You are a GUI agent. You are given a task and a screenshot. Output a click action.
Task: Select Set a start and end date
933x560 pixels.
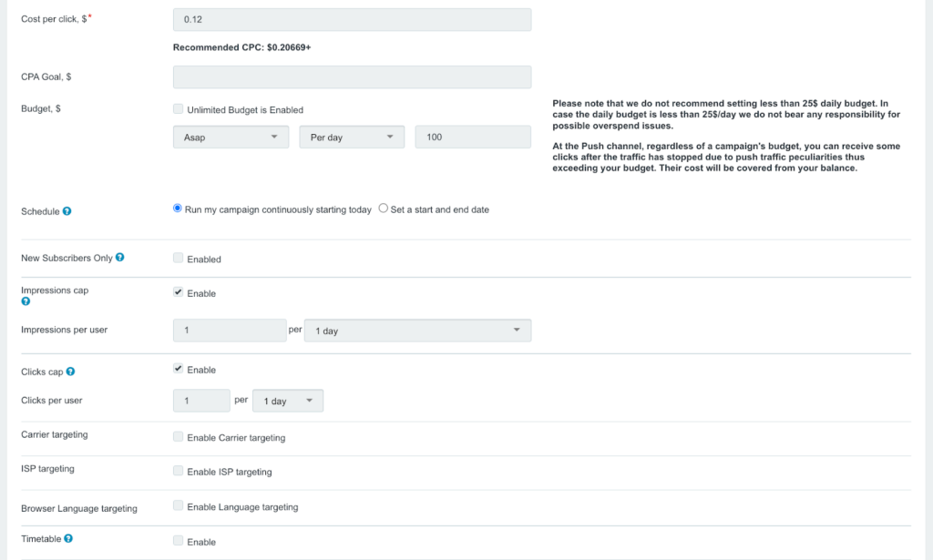pos(384,209)
